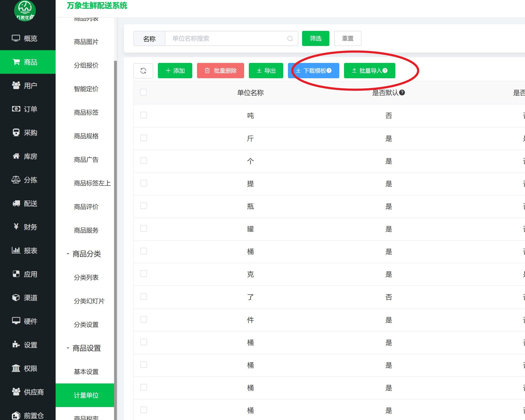Click the help icon on 批量导入
The height and width of the screenshot is (420, 525).
point(385,70)
